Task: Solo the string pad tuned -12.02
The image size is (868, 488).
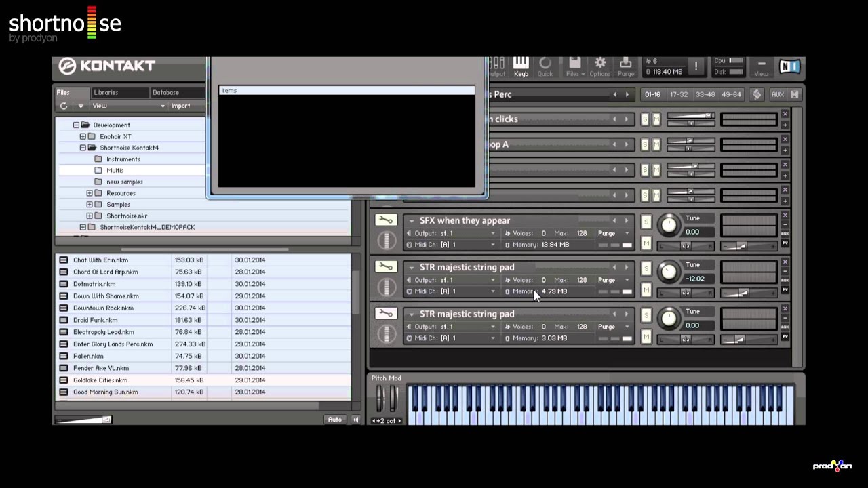Action: [646, 269]
